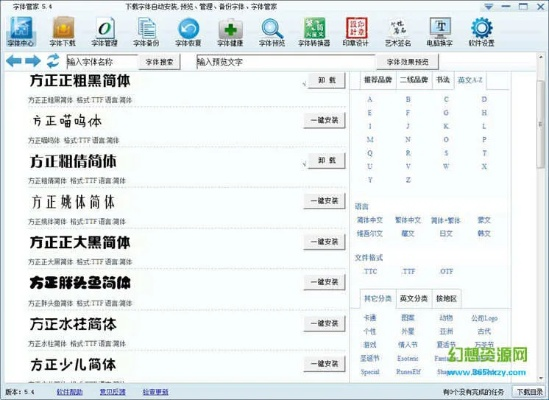Filter by .TTF file format
Screen dimensions: 549x400
[408, 271]
